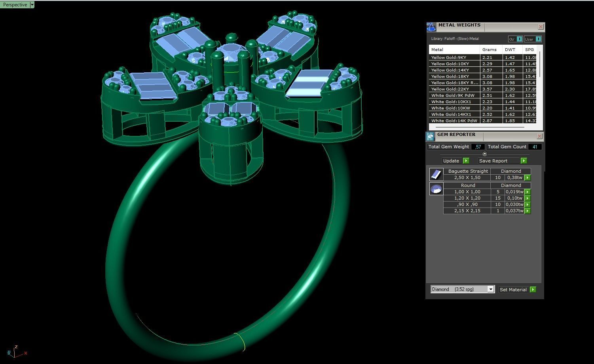Click the SPG column header

tap(530, 49)
